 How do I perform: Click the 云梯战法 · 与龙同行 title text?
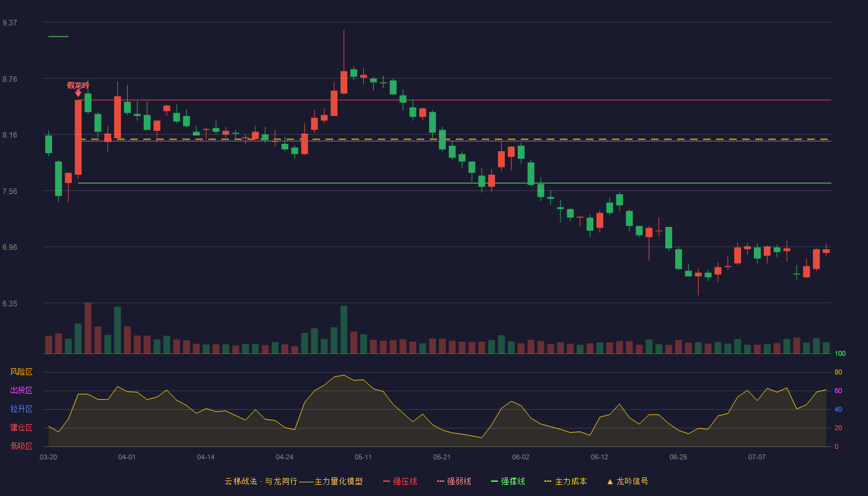pyautogui.click(x=261, y=481)
